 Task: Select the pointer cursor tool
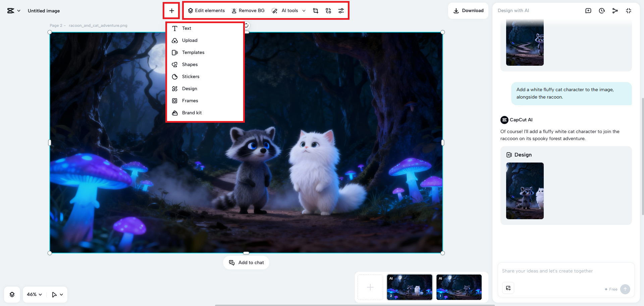click(x=54, y=295)
